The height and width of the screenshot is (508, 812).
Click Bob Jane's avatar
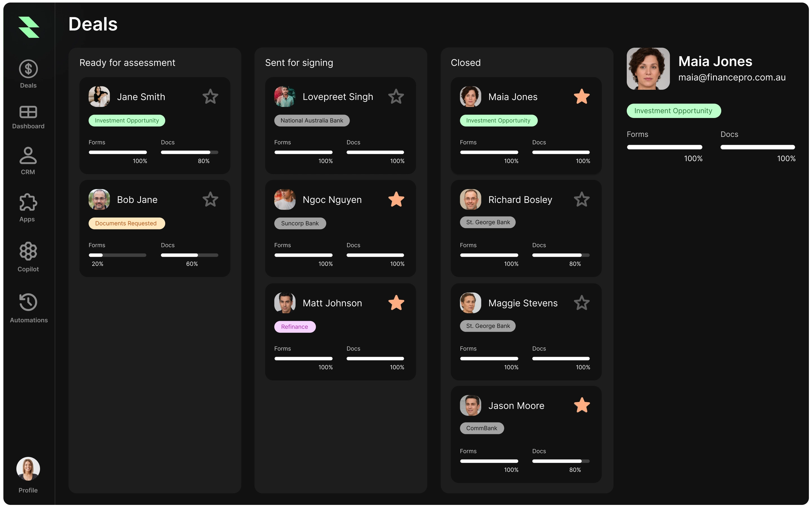[99, 200]
